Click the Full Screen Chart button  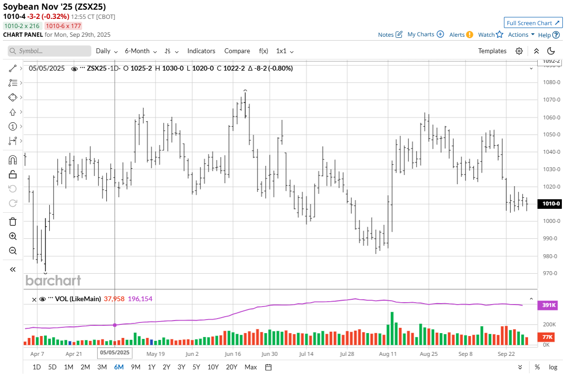533,23
